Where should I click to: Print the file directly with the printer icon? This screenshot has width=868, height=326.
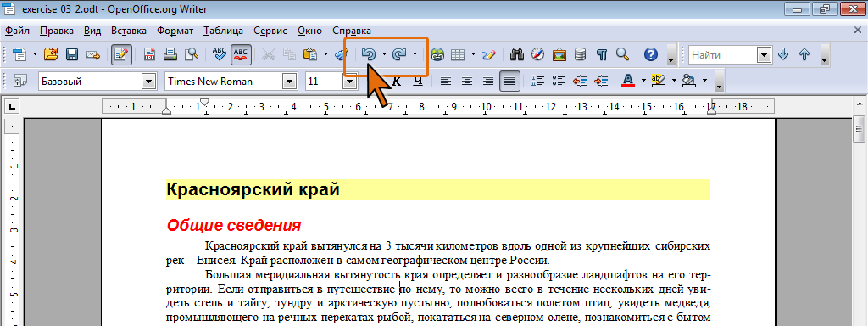[170, 54]
